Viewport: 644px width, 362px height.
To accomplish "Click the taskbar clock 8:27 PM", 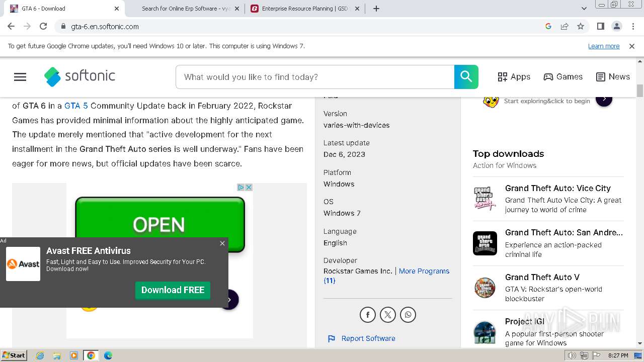I will click(618, 355).
